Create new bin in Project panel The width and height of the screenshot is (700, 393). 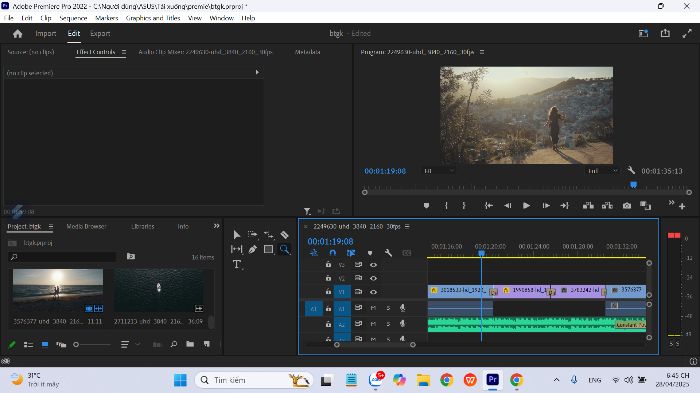pos(190,344)
